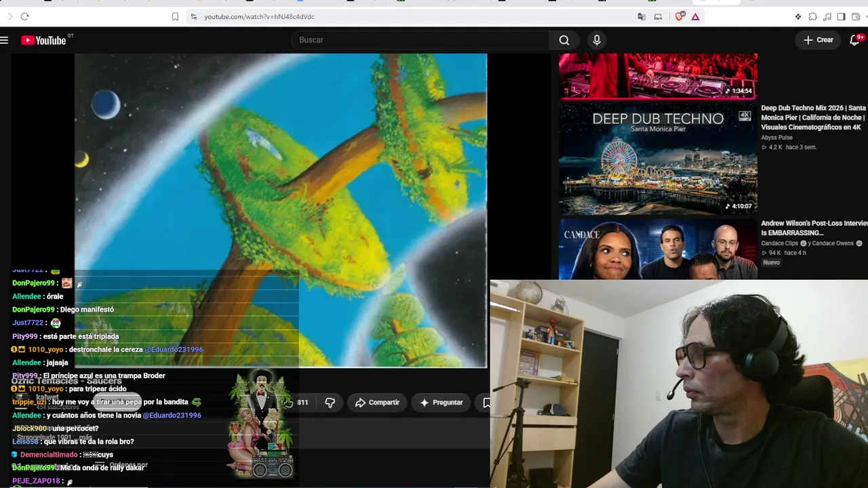Viewport: 868px width, 488px height.
Task: Click the @Eduardo231996 mention after "cereza"
Action: 174,350
